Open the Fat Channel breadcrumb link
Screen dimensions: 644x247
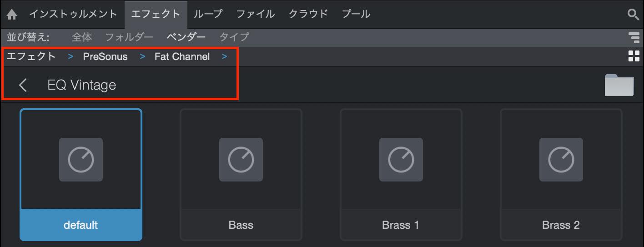(182, 57)
